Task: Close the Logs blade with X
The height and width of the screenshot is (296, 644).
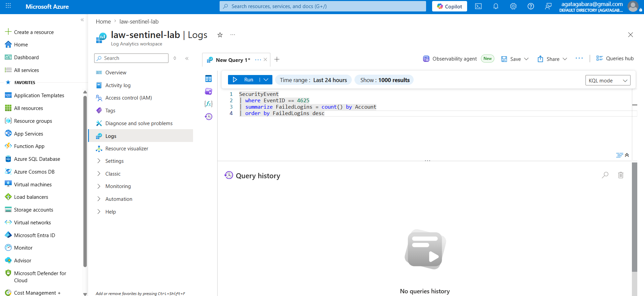Action: [631, 35]
